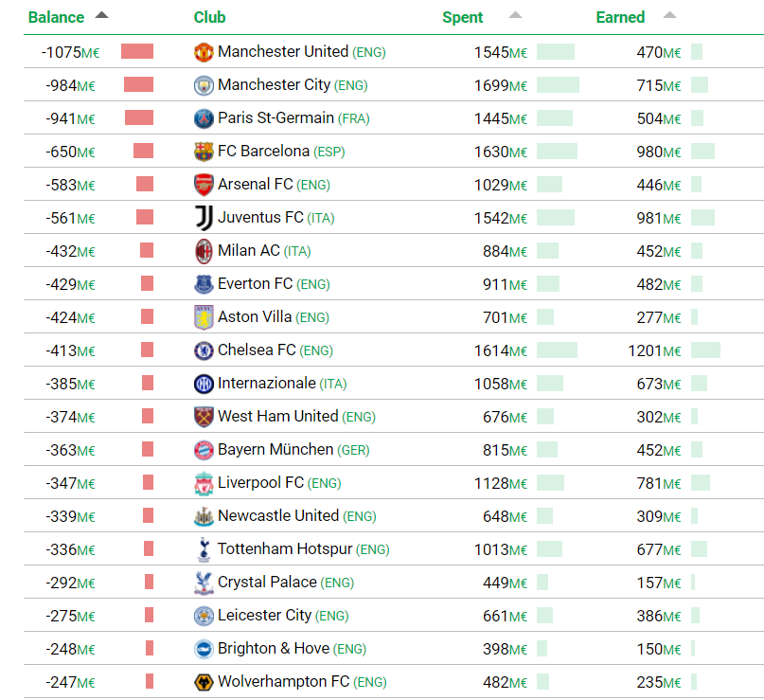Click the Club column header

(x=209, y=17)
